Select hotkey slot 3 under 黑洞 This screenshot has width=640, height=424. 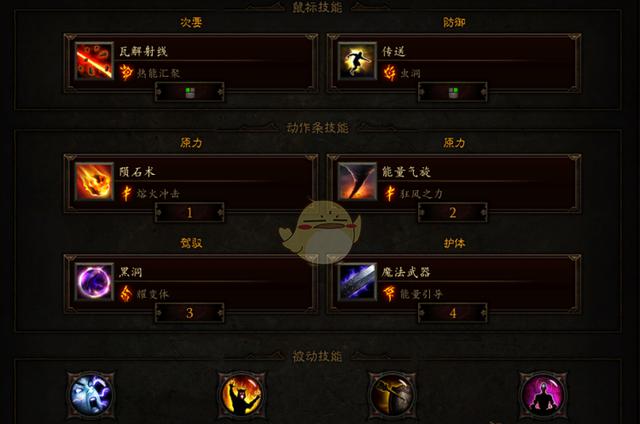(189, 313)
